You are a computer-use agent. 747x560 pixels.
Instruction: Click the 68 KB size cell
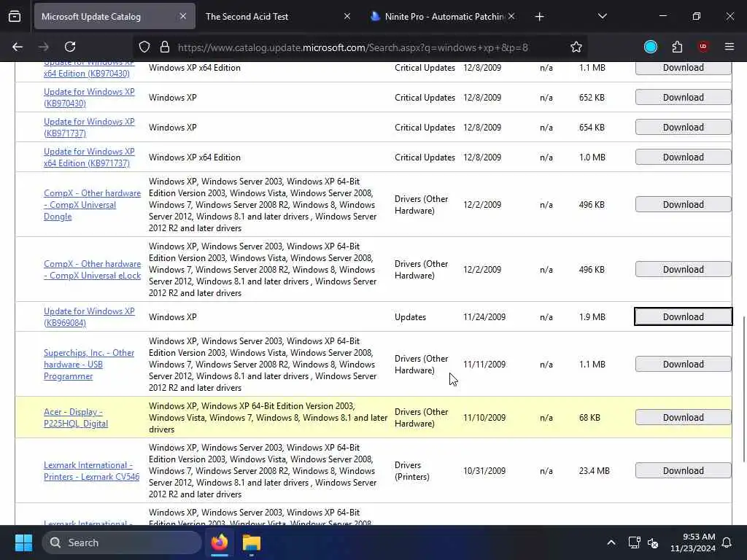tap(589, 418)
